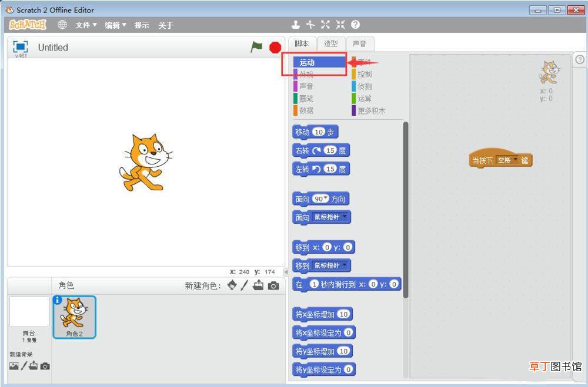The image size is (588, 387).
Task: Click the 0 field in 将y坐标设定为 block
Action: pyautogui.click(x=348, y=370)
